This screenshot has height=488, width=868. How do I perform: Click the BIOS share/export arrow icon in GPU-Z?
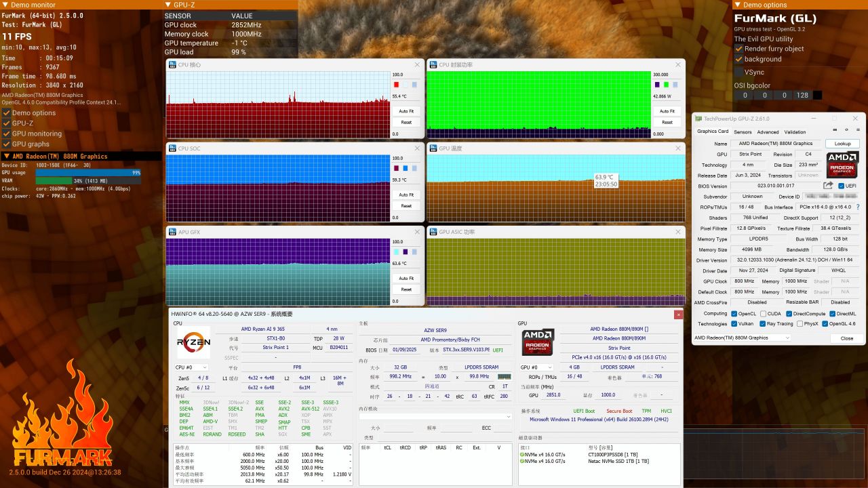pyautogui.click(x=828, y=186)
